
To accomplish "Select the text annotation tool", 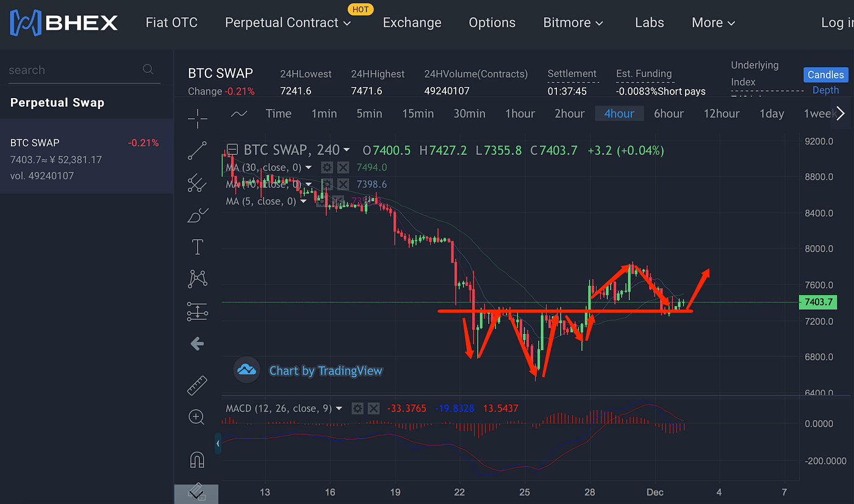I will click(x=197, y=247).
